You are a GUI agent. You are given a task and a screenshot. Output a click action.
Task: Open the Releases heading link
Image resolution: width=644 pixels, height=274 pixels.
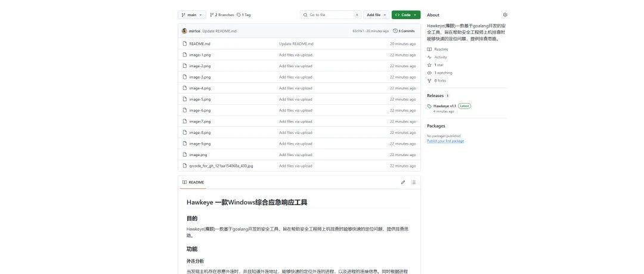[435, 95]
